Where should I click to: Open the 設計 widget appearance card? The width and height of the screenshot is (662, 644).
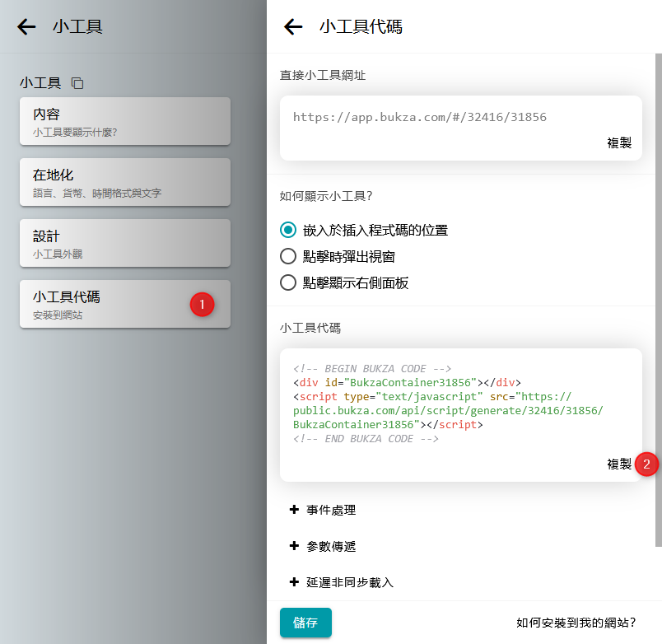(124, 243)
